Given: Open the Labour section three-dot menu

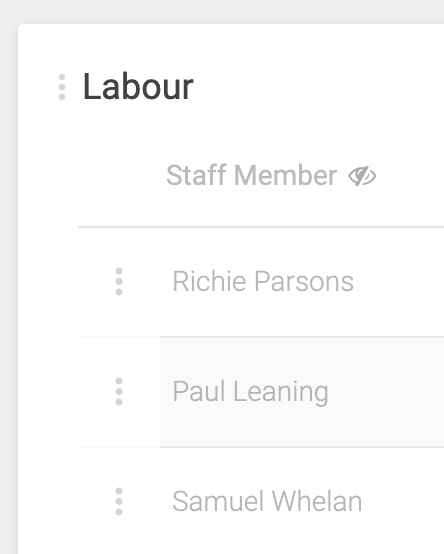Looking at the screenshot, I should [62, 87].
